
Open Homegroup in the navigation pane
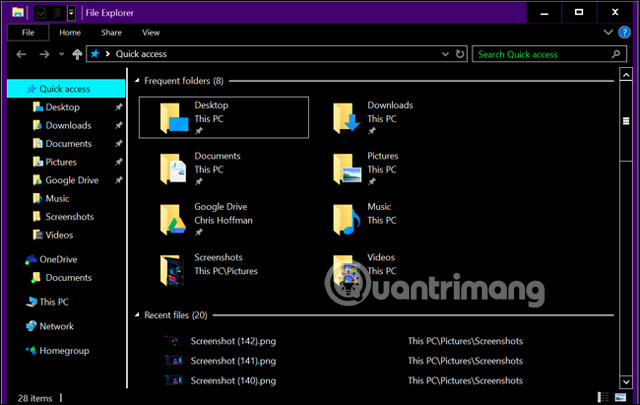pyautogui.click(x=64, y=351)
